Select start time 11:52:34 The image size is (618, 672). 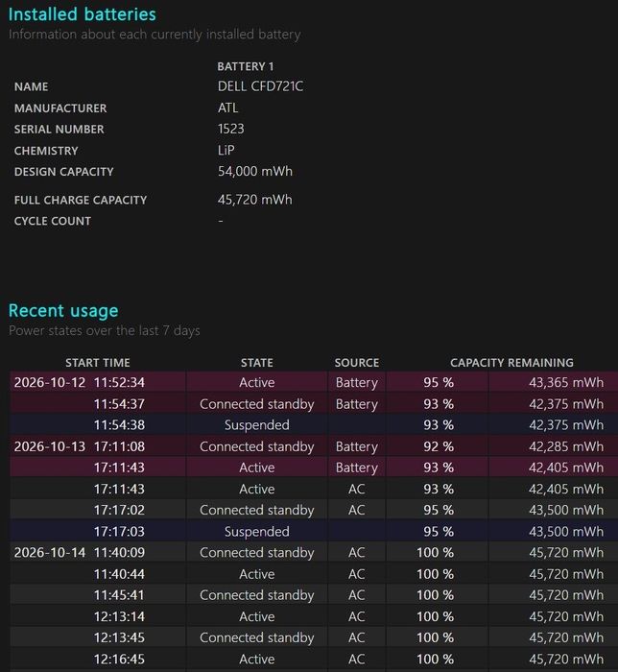pyautogui.click(x=120, y=382)
